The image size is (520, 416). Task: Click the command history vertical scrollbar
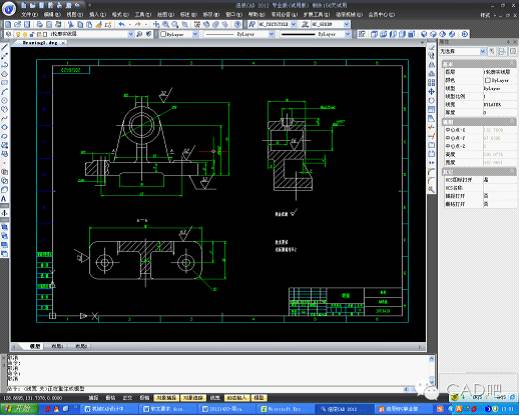point(432,369)
